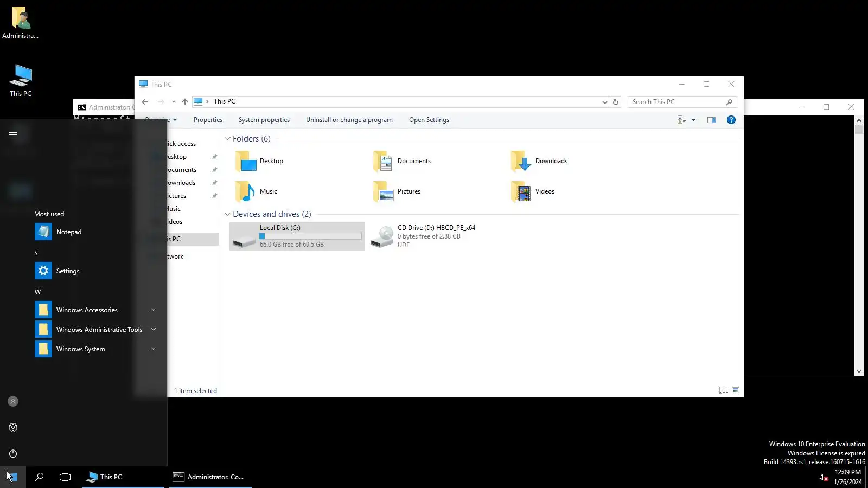This screenshot has width=868, height=488.
Task: Click the gear icon in Start's left rail
Action: (x=13, y=427)
